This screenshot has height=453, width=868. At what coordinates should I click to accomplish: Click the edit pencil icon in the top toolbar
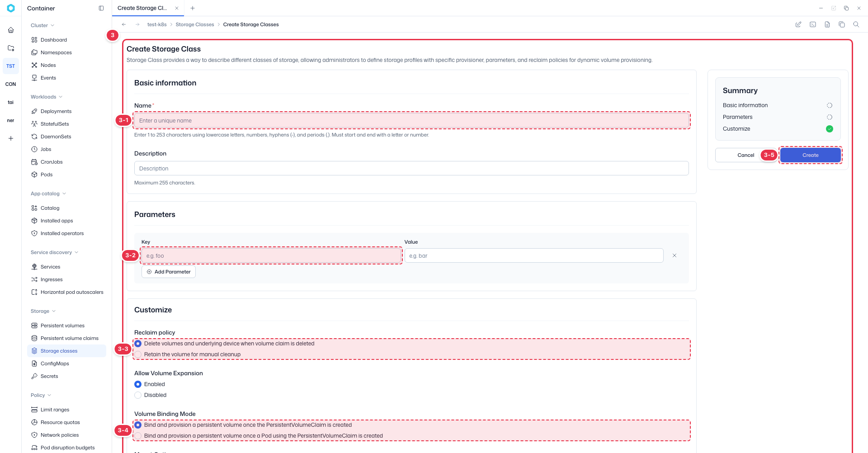[798, 24]
